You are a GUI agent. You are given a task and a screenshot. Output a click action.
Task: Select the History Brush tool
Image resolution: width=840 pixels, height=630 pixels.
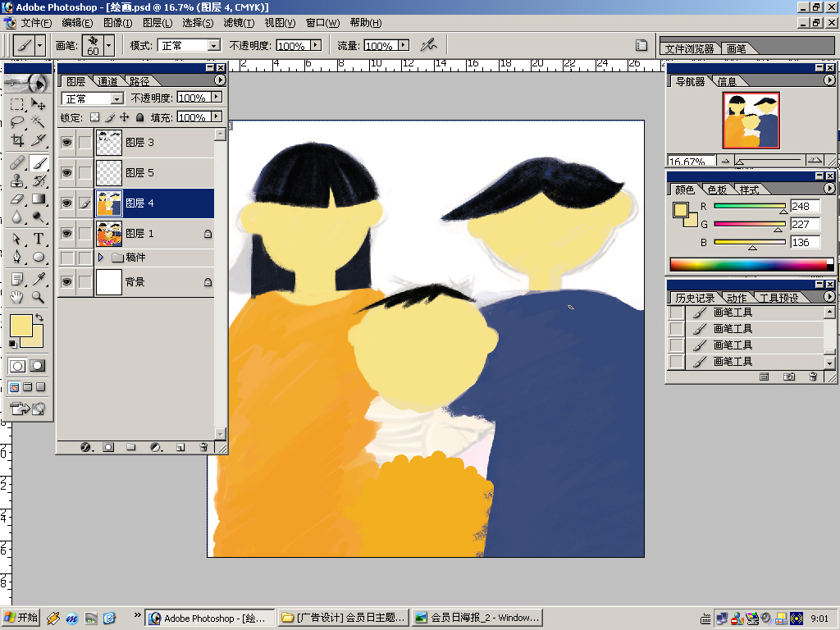click(38, 180)
